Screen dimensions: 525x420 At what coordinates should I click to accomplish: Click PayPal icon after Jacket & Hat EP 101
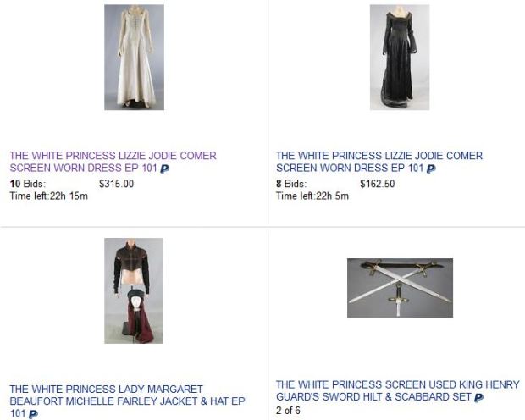click(33, 414)
